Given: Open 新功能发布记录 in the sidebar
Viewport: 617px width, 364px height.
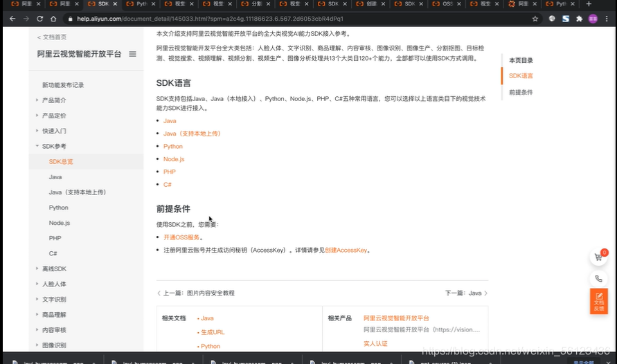Looking at the screenshot, I should (63, 85).
